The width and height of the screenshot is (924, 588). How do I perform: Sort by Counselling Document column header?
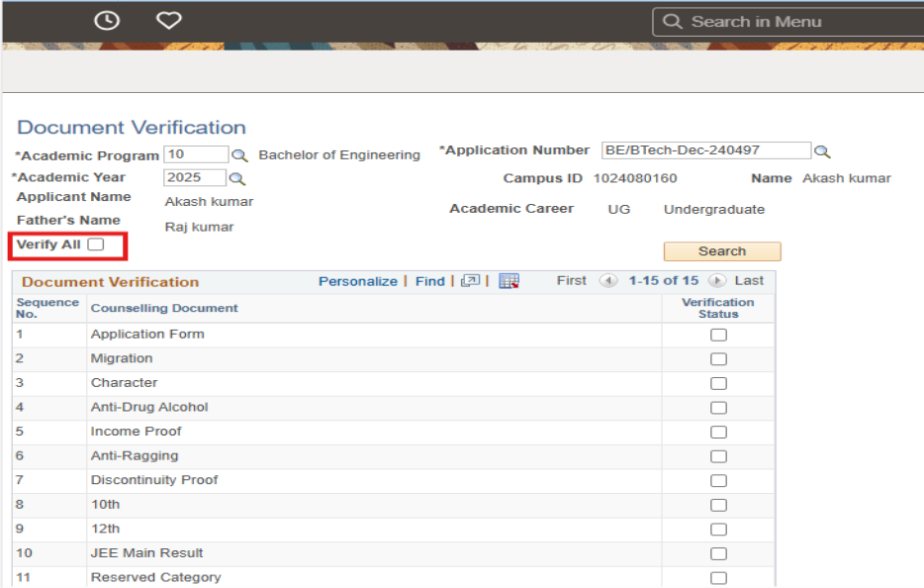pyautogui.click(x=164, y=308)
